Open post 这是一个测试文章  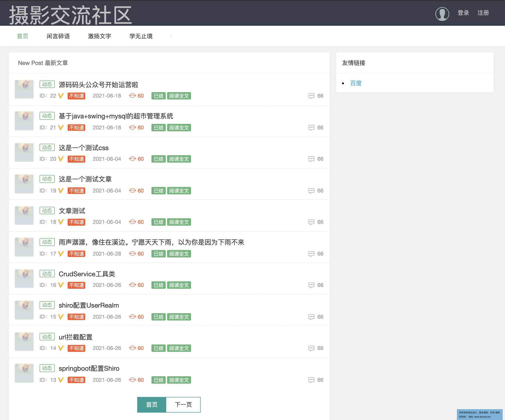click(x=85, y=179)
